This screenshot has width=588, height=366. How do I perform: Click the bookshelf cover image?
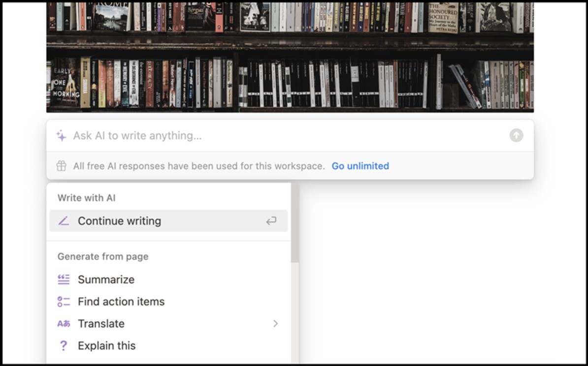[x=290, y=57]
